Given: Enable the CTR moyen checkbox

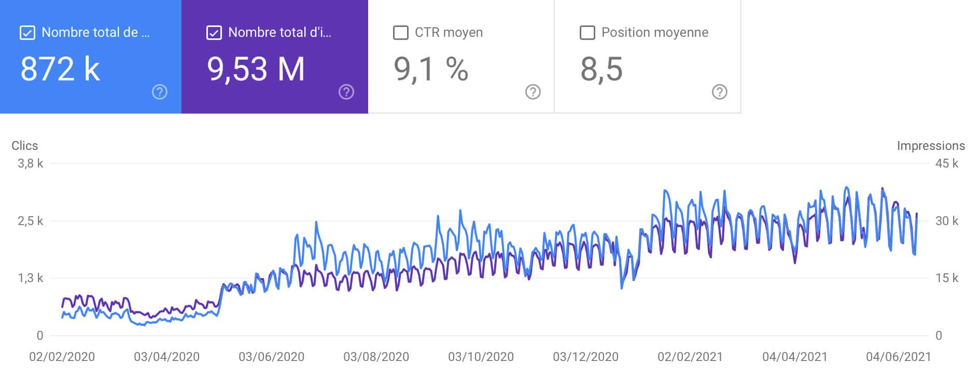Looking at the screenshot, I should pos(401,33).
